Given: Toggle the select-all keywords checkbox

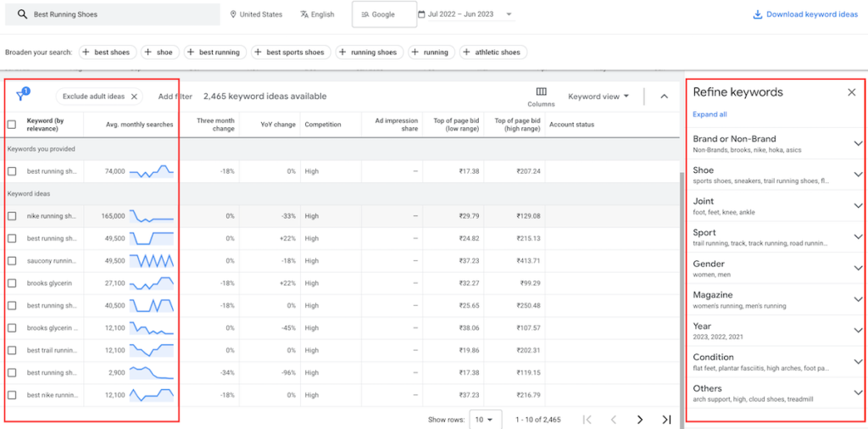Looking at the screenshot, I should click(x=12, y=125).
